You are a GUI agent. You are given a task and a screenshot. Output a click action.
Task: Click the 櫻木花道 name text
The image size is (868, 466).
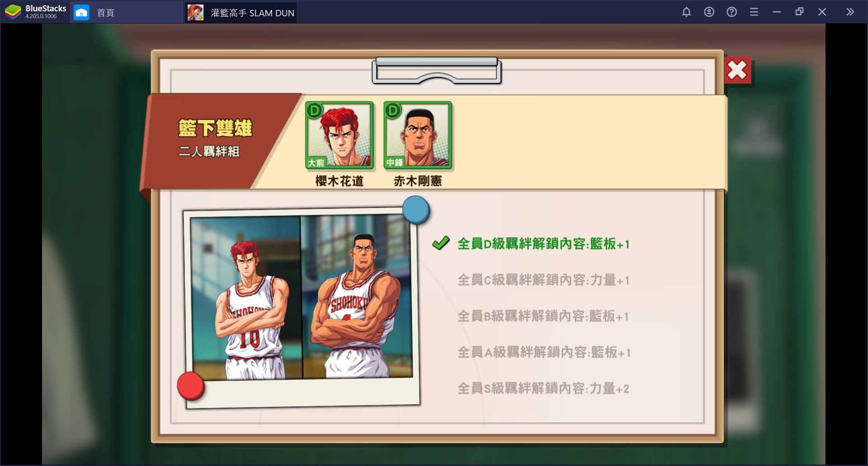[x=340, y=181]
